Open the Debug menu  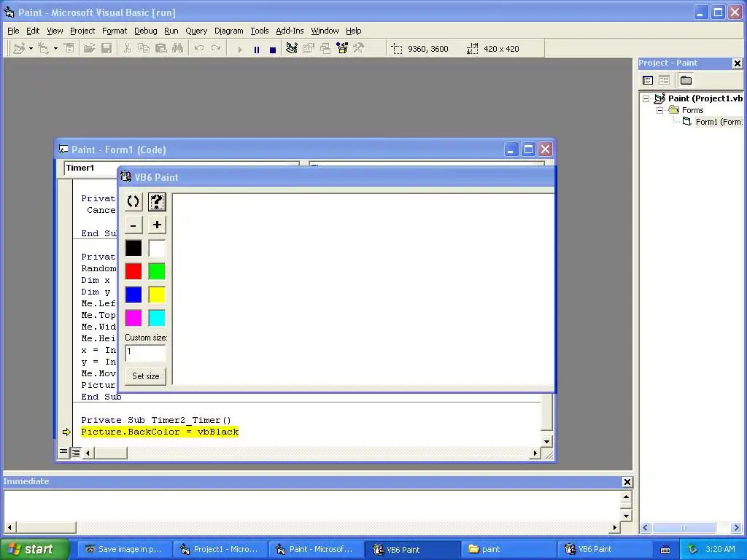pyautogui.click(x=146, y=31)
